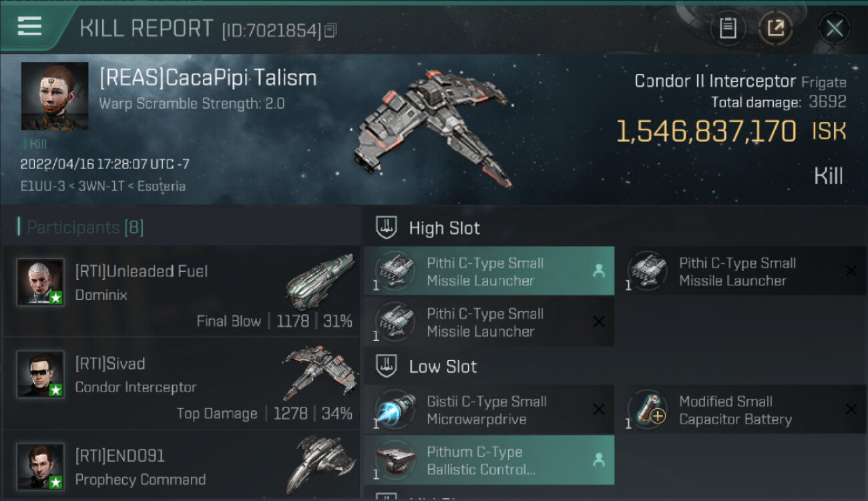Inspect the Dominix ship icon

pyautogui.click(x=320, y=281)
